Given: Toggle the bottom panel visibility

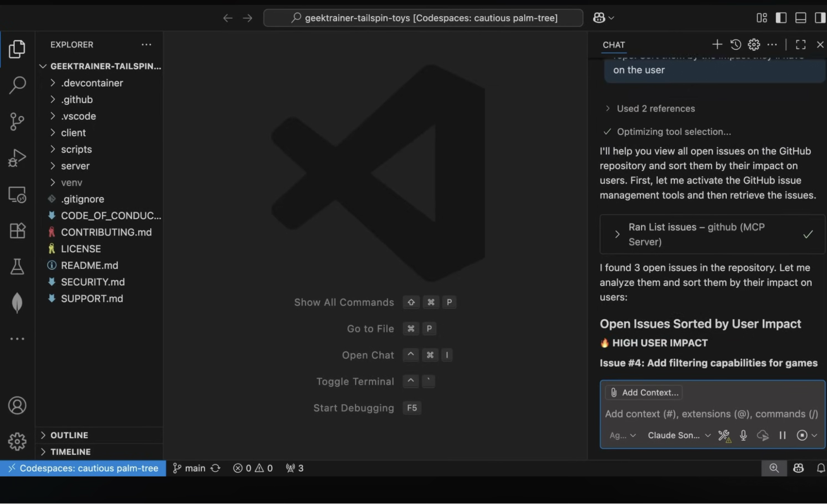Looking at the screenshot, I should [801, 18].
